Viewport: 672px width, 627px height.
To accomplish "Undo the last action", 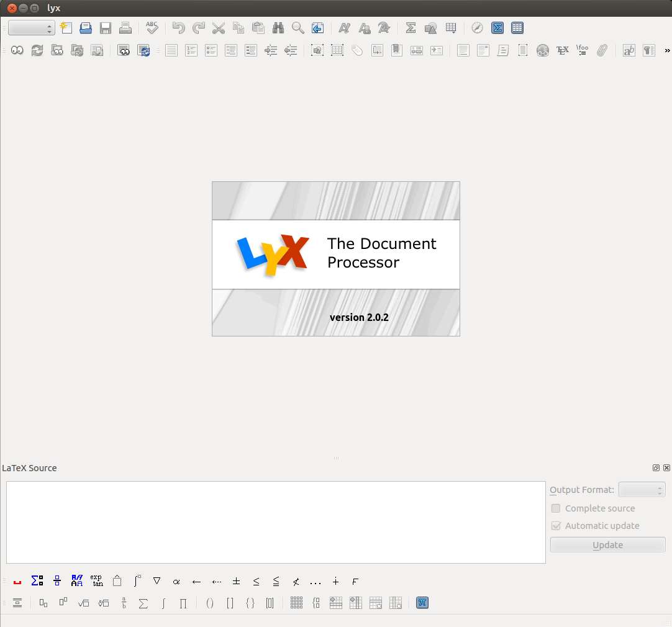I will coord(178,28).
